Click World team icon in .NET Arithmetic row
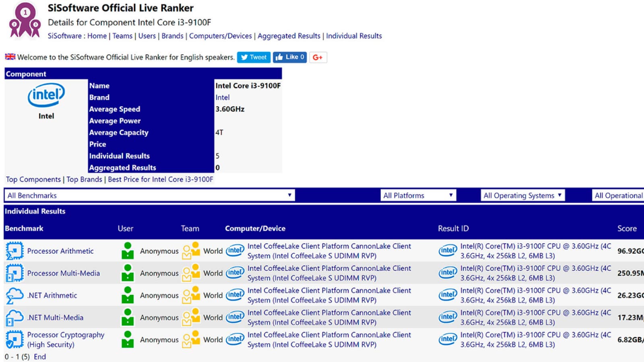The height and width of the screenshot is (362, 644). pos(191,295)
